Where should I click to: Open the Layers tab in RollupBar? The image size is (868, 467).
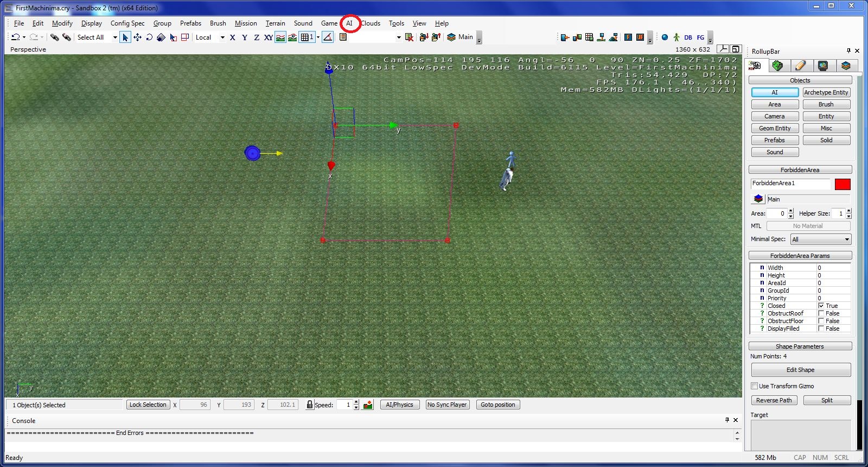point(846,66)
